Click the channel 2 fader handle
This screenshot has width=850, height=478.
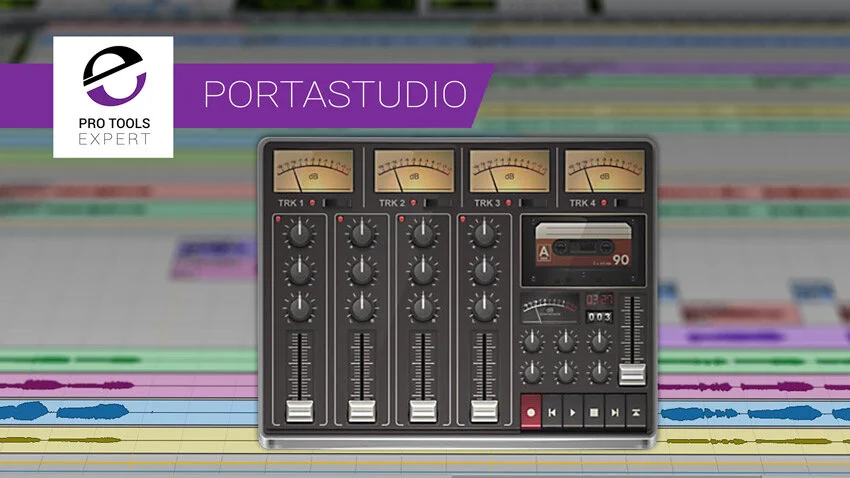(x=362, y=411)
